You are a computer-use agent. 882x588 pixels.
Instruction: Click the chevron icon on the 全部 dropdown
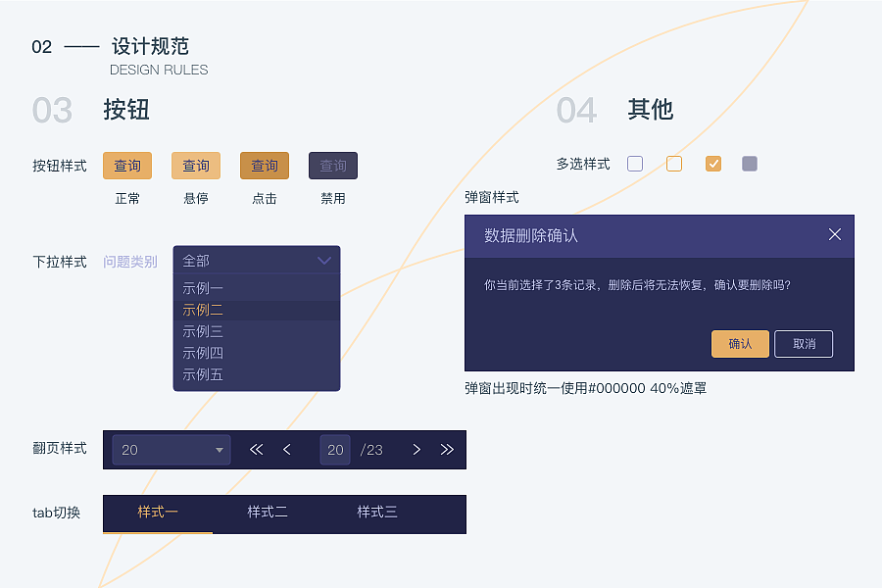coord(324,261)
